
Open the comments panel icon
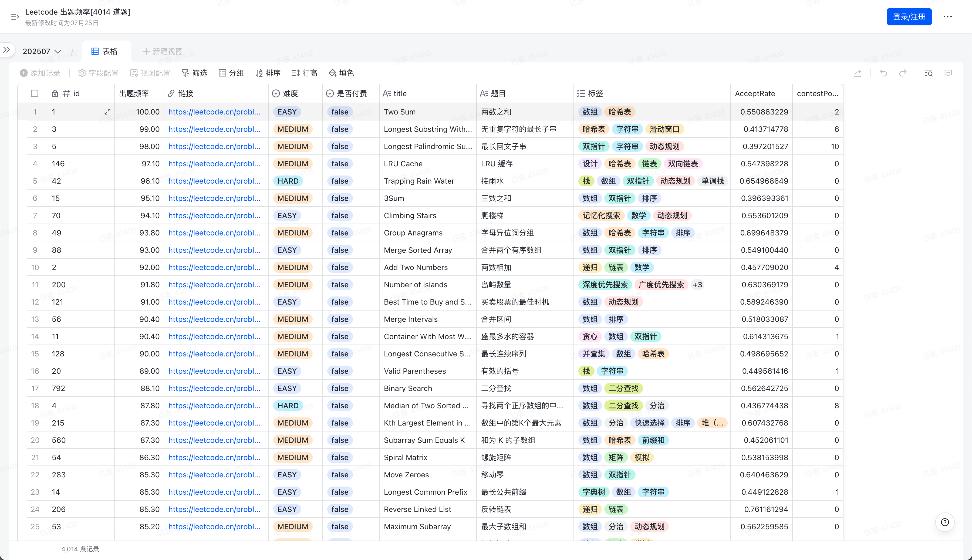tap(948, 73)
